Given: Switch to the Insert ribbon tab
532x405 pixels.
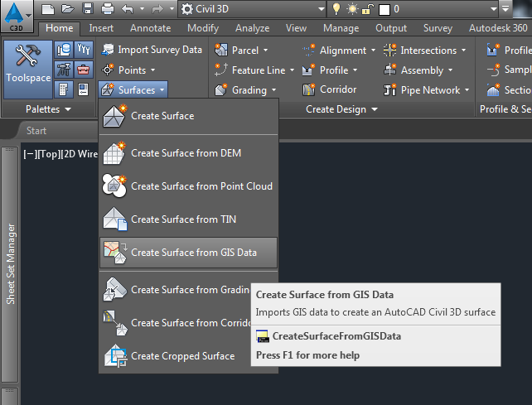Looking at the screenshot, I should click(101, 28).
